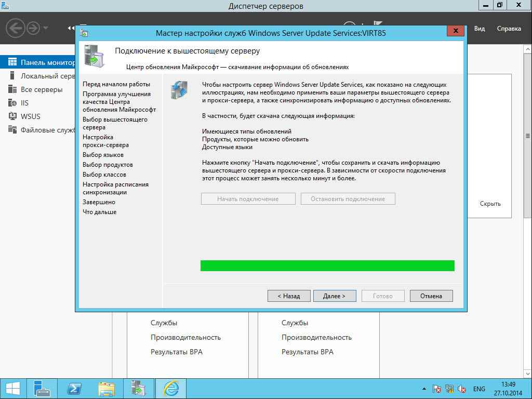Open Программа улучшения качества wizard step
The width and height of the screenshot is (532, 399).
(x=119, y=102)
